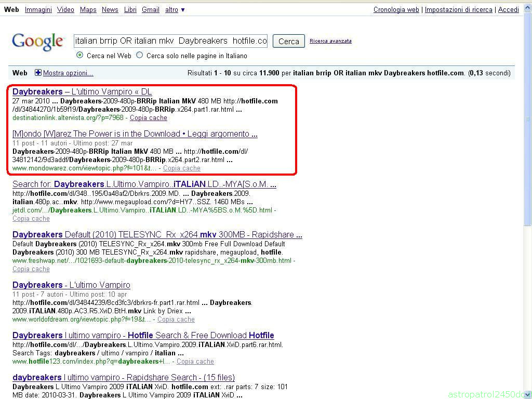Open Libri from top navigation
The width and height of the screenshot is (532, 399).
[x=130, y=10]
